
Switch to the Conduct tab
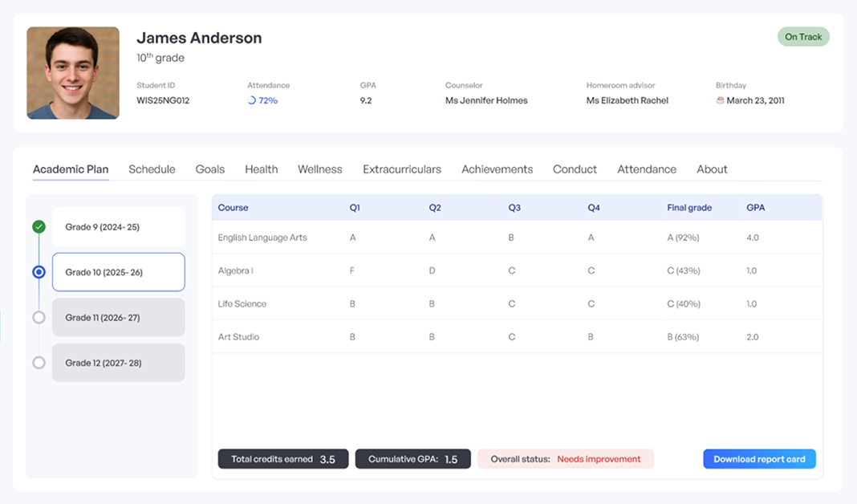click(x=575, y=169)
